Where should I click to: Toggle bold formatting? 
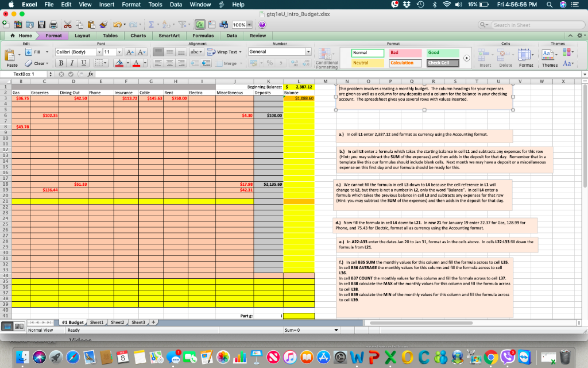(61, 62)
